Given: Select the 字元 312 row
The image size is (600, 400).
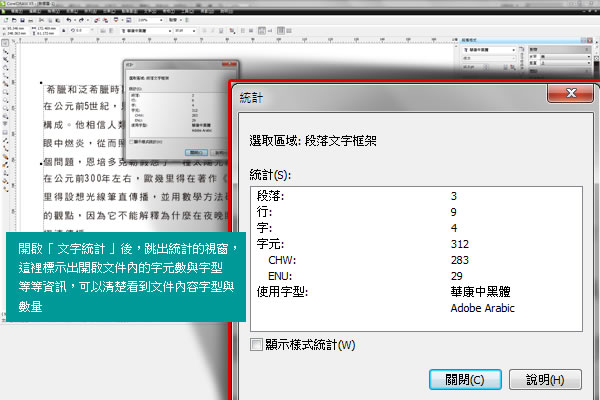Looking at the screenshot, I should click(x=416, y=244).
